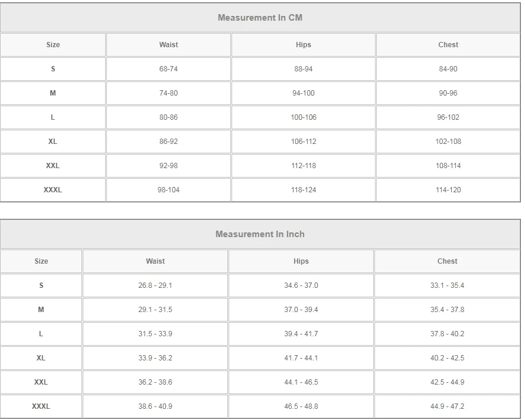Select the chest cell reading 96-102
525x420 pixels.
[x=448, y=117]
